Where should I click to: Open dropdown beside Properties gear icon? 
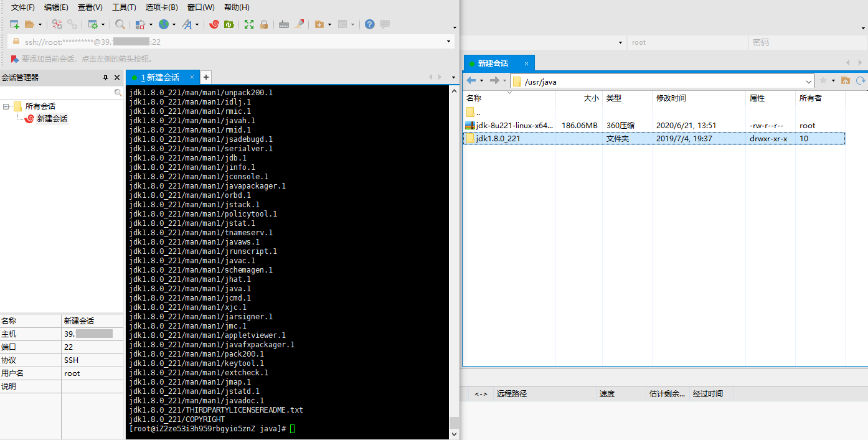click(103, 24)
